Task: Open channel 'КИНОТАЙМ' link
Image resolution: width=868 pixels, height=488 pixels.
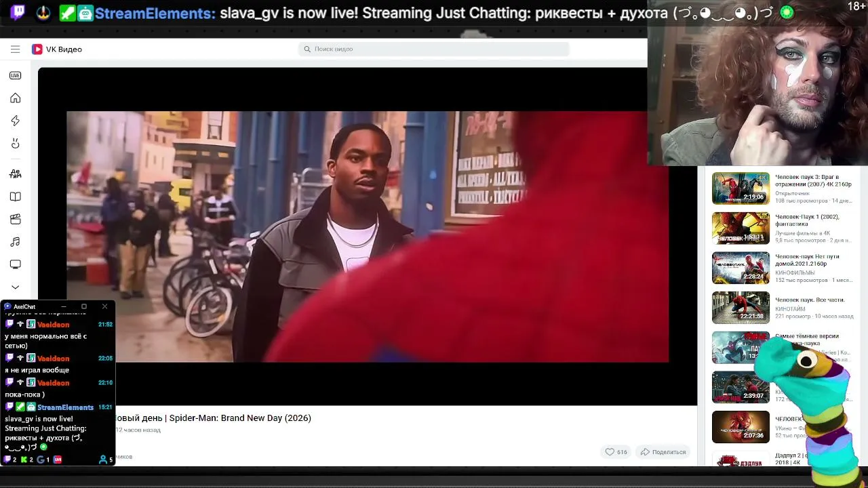Action: [x=790, y=309]
